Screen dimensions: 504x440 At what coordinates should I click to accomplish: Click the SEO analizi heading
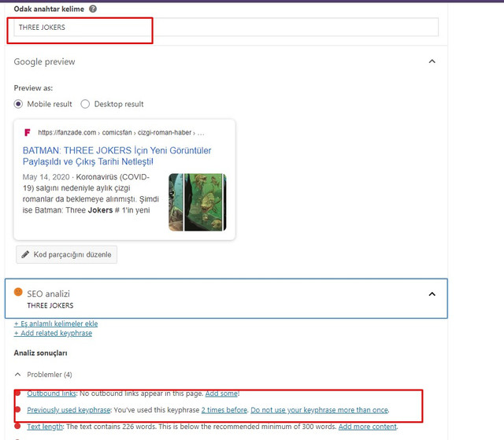coord(48,294)
